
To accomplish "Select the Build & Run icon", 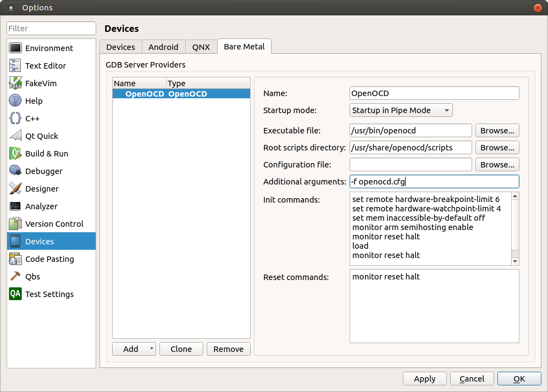I will [x=15, y=154].
